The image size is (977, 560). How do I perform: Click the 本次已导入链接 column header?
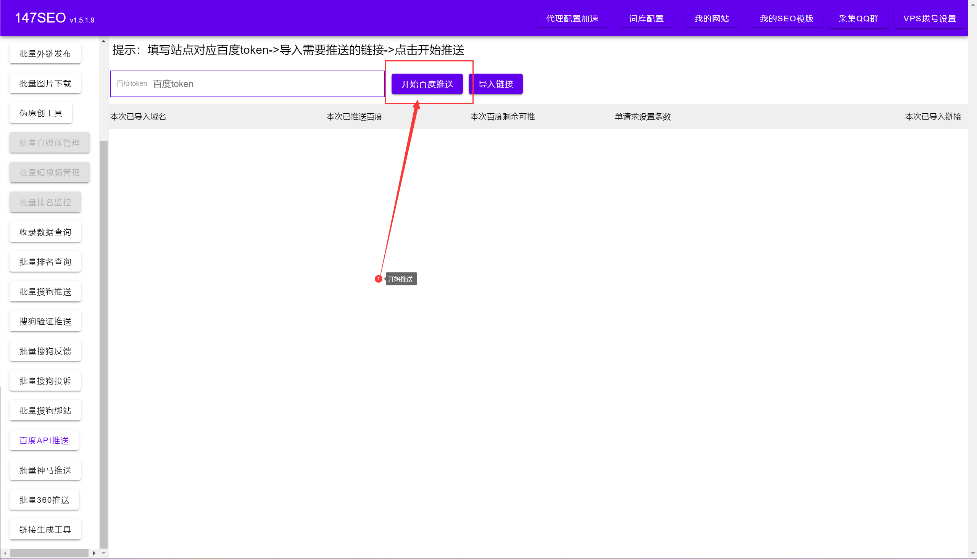pyautogui.click(x=933, y=116)
